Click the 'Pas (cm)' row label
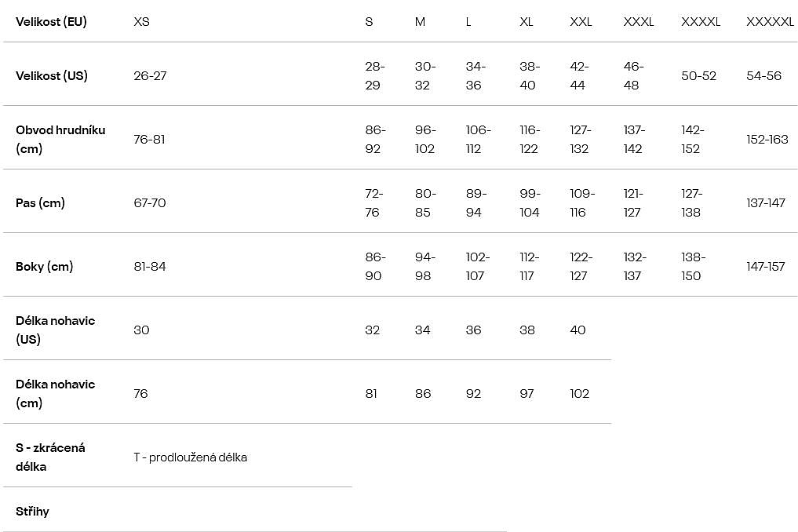Image resolution: width=798 pixels, height=532 pixels. pos(40,203)
